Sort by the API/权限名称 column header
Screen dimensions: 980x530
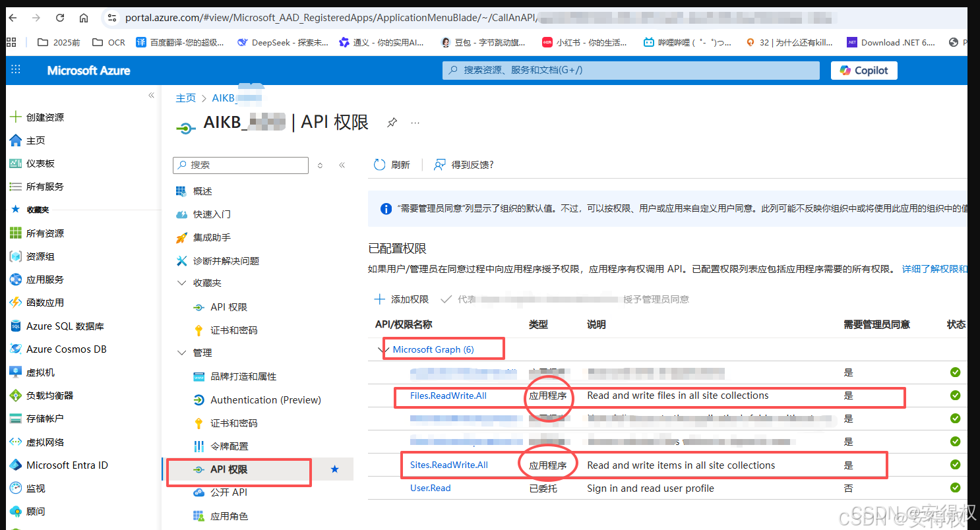404,324
